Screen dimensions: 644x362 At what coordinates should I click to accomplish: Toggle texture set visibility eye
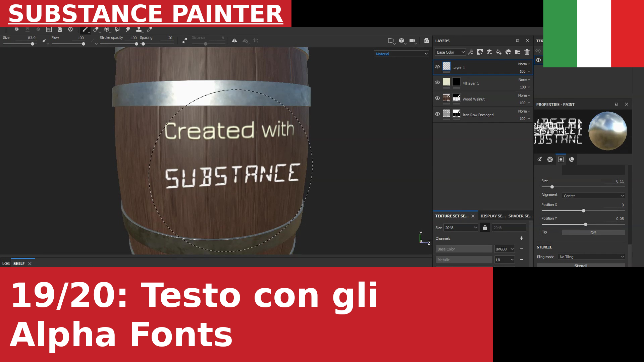point(538,60)
